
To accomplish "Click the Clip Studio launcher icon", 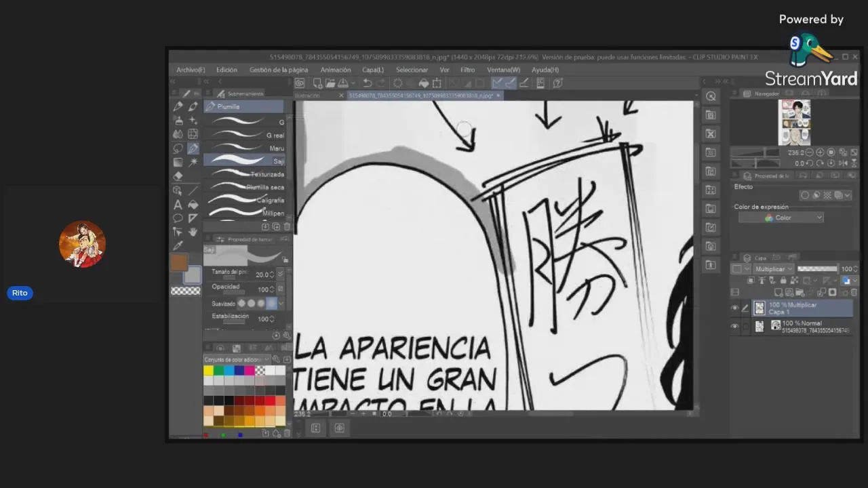I will [x=300, y=83].
